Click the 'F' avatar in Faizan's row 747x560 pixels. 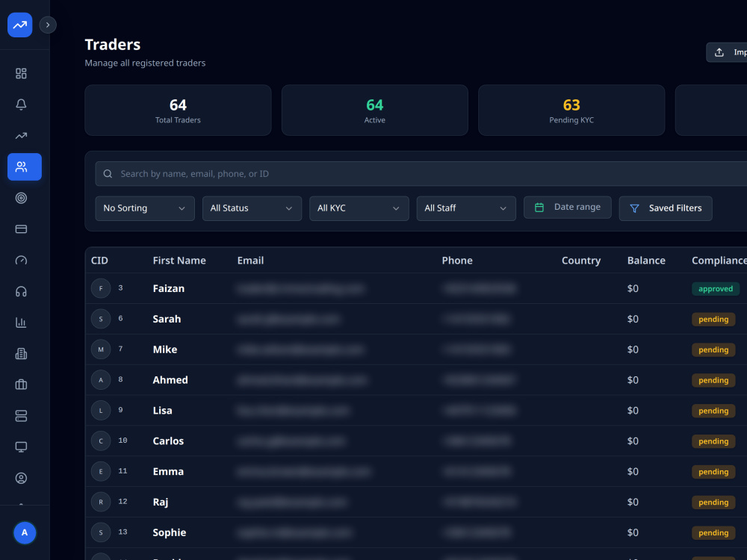coord(101,288)
